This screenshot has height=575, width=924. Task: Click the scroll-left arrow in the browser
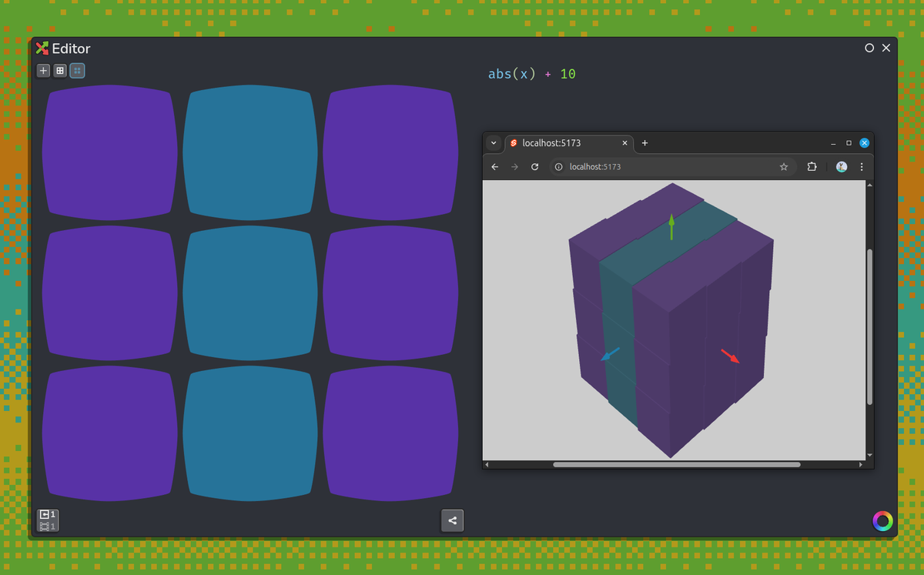point(487,464)
